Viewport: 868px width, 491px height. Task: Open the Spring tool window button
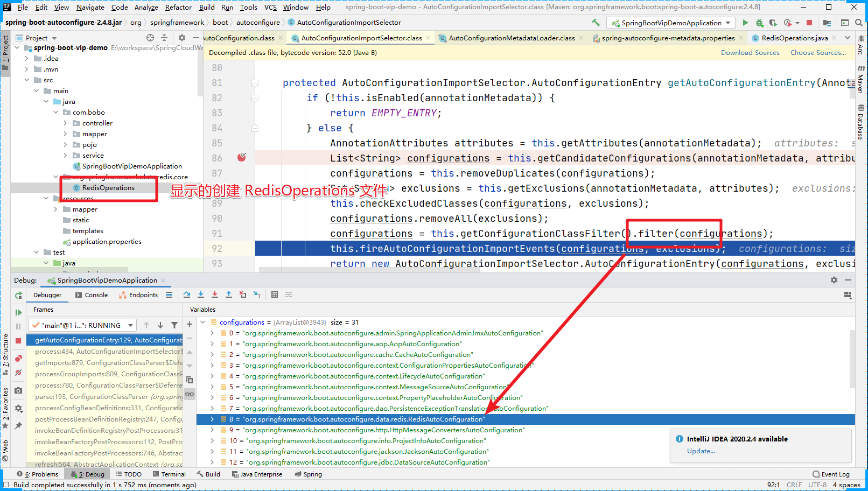click(309, 474)
